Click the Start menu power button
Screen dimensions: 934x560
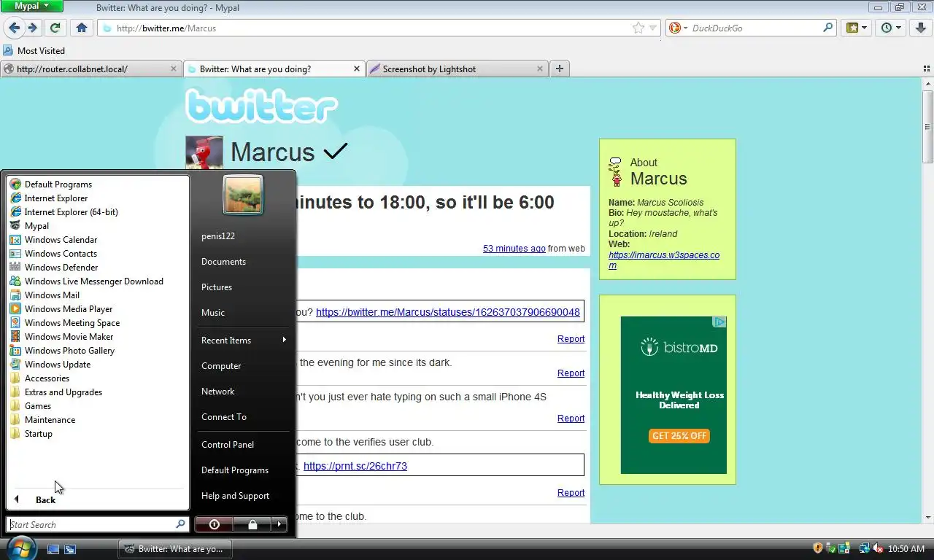point(214,524)
